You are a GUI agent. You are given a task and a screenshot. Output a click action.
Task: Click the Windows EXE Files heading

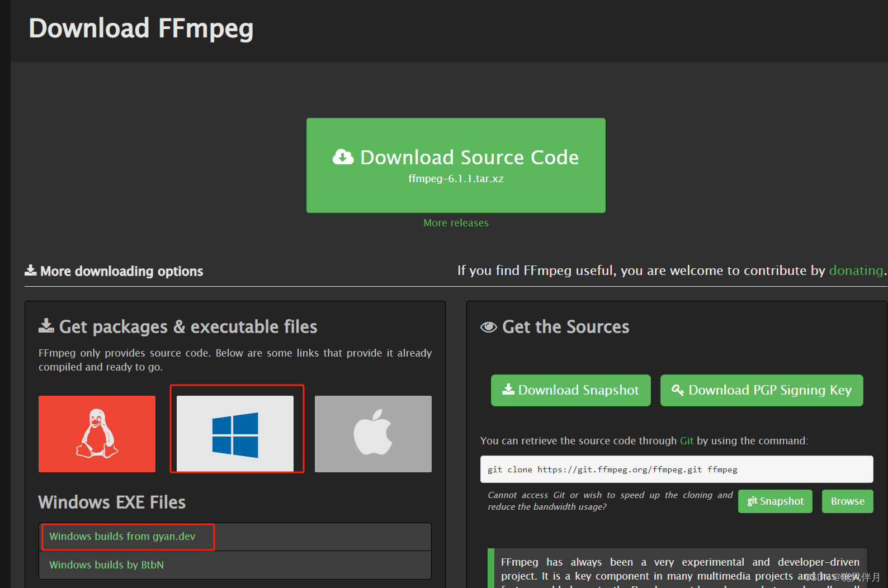point(112,502)
